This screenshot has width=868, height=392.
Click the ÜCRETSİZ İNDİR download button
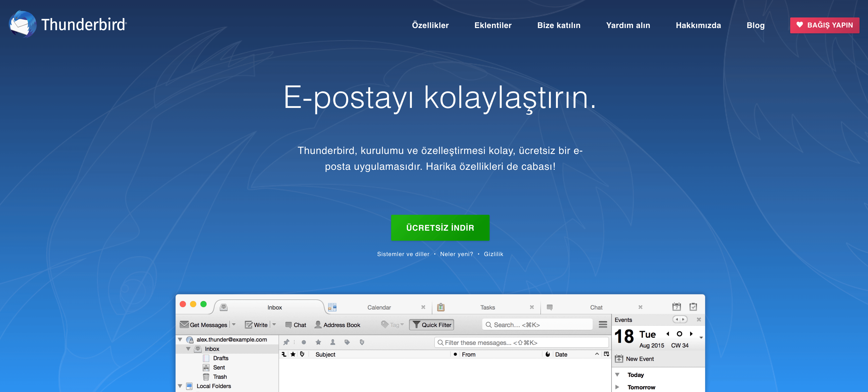click(440, 228)
